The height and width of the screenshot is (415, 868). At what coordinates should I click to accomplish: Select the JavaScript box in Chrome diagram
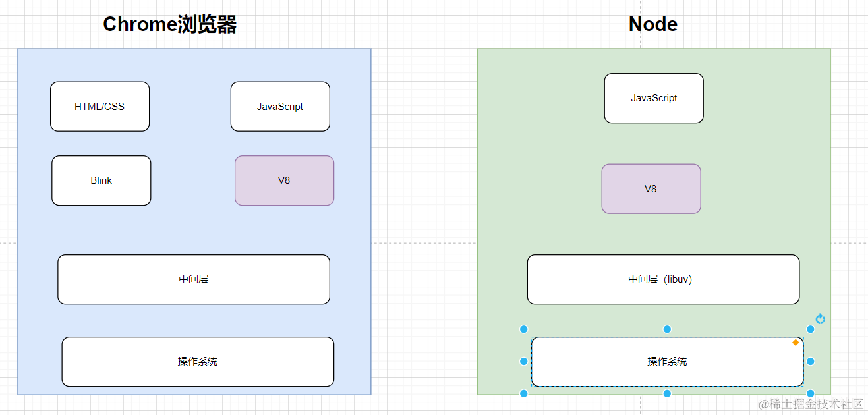(280, 107)
